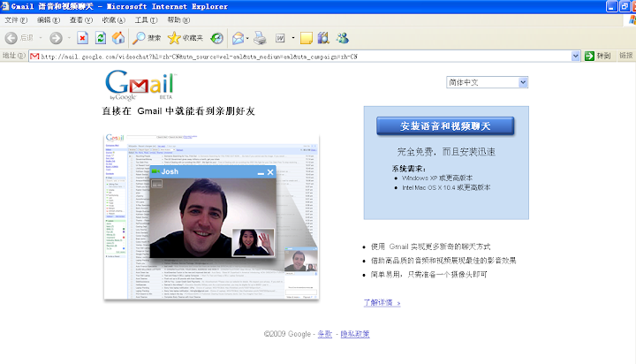The image size is (636, 364).
Task: Select the Intel Mac OS X 10.4 requirement text
Action: pyautogui.click(x=446, y=187)
